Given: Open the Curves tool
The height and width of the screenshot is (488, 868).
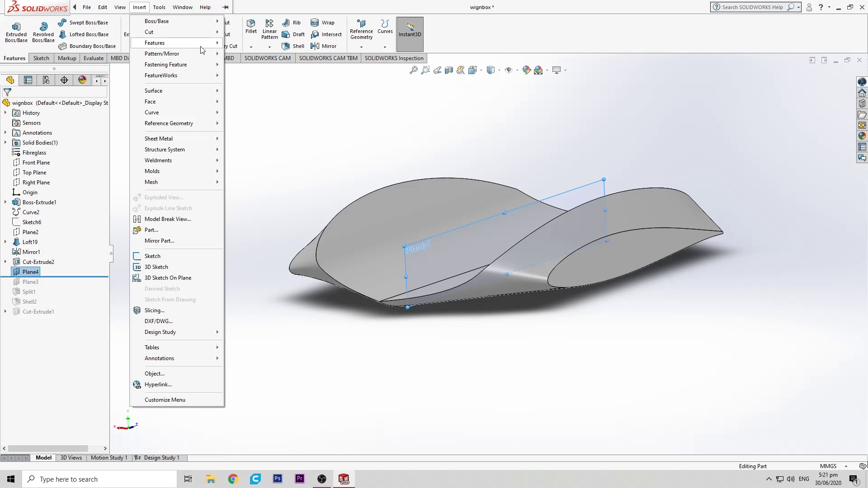Looking at the screenshot, I should point(385,27).
